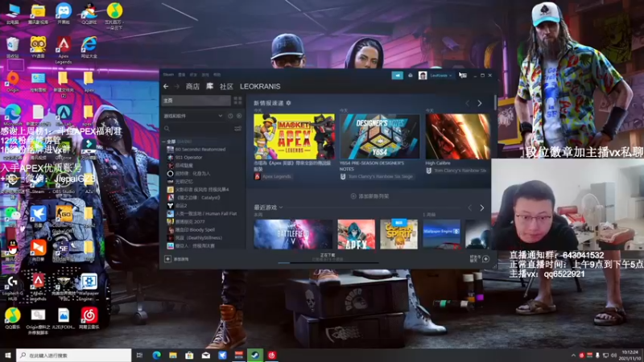Click Steam's forward navigation arrow
The height and width of the screenshot is (362, 644).
click(x=177, y=87)
